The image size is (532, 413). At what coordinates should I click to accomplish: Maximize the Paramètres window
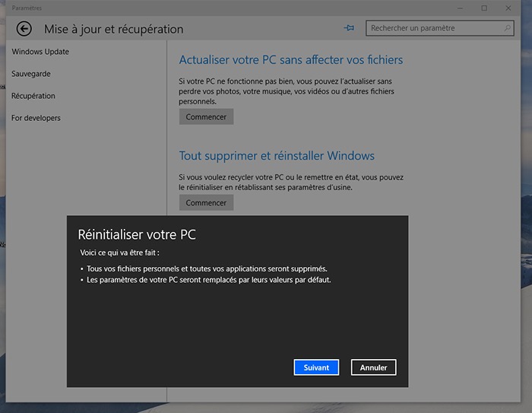click(x=484, y=8)
